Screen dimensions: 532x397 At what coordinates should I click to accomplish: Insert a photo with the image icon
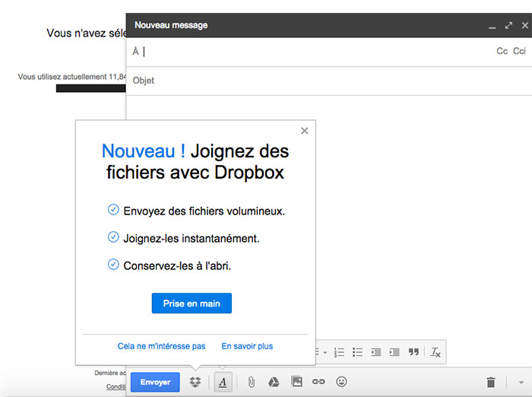coord(296,382)
